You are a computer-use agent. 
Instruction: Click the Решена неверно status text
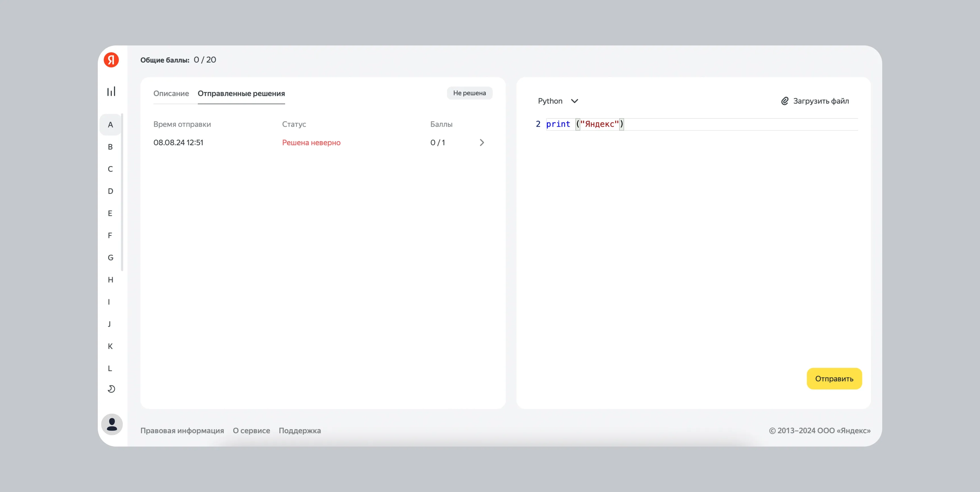point(311,143)
